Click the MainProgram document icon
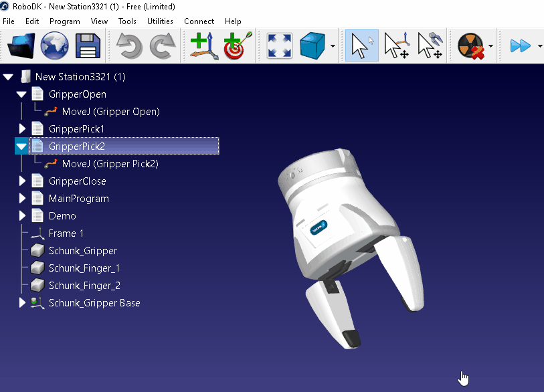 point(37,198)
